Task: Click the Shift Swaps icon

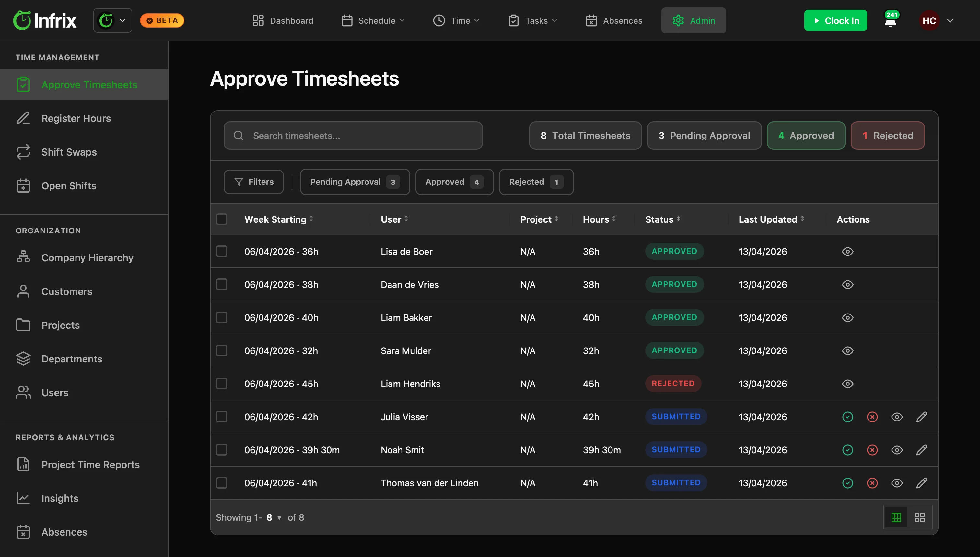Action: coord(23,152)
